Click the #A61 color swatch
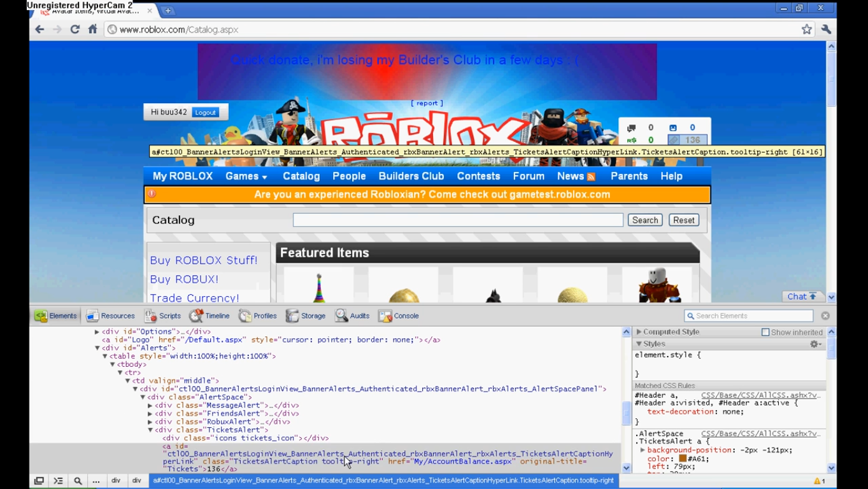 tap(683, 458)
